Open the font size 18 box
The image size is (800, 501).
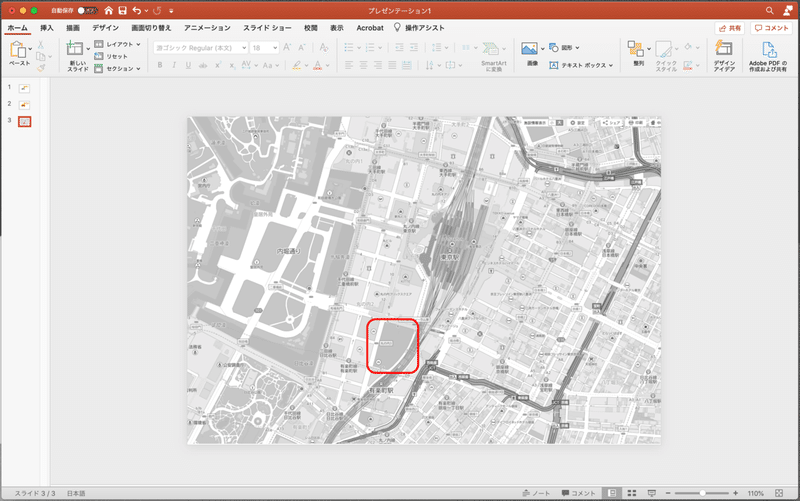pyautogui.click(x=264, y=48)
